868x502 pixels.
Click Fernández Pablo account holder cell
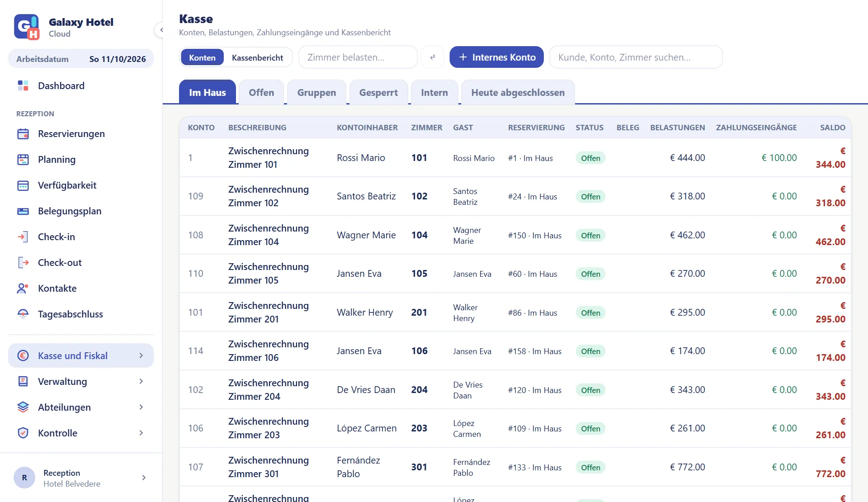pos(359,467)
